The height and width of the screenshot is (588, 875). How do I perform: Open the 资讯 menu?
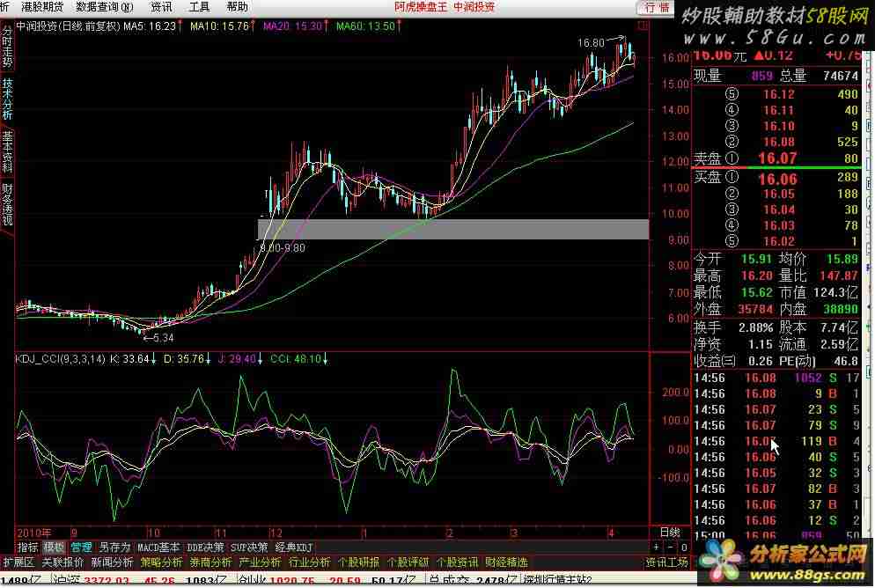(162, 7)
